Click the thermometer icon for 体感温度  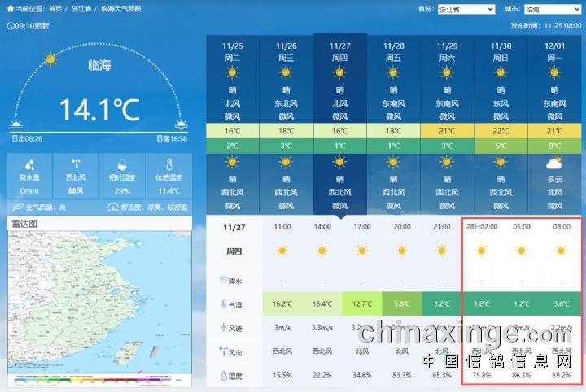(x=168, y=163)
